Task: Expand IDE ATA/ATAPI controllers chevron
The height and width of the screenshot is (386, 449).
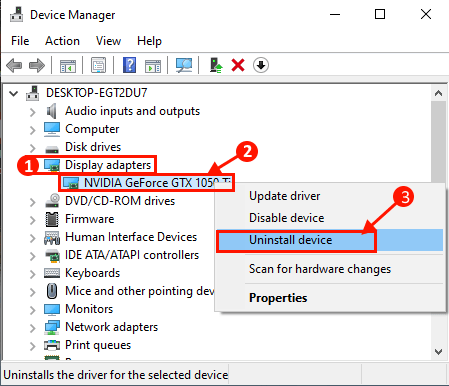Action: 32,256
